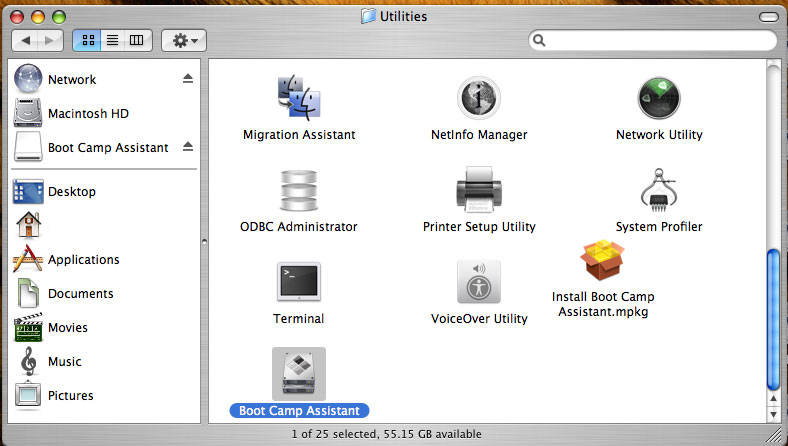Open Documents in the sidebar
Viewport: 788px width, 446px height.
(63, 293)
